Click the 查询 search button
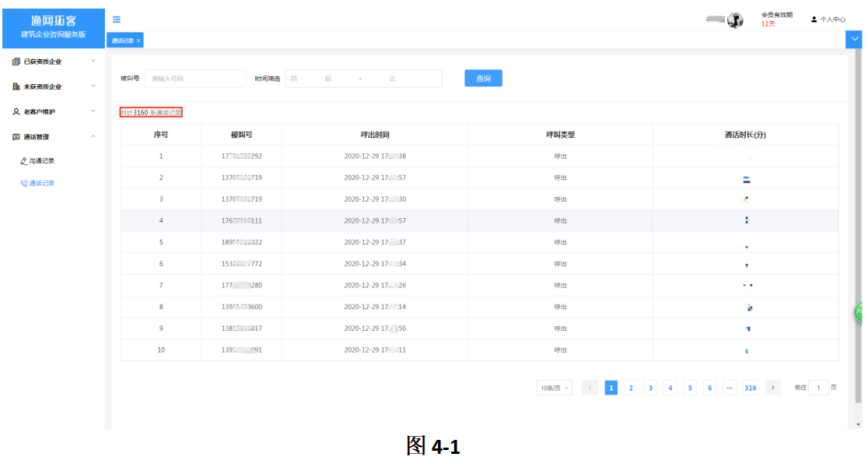This screenshot has width=868, height=464. (x=483, y=79)
